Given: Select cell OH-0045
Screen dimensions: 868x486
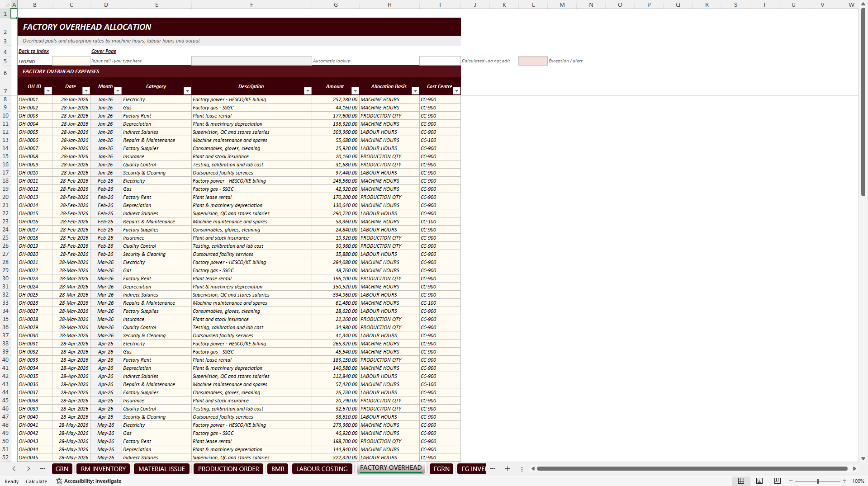Looking at the screenshot, I should (35, 458).
